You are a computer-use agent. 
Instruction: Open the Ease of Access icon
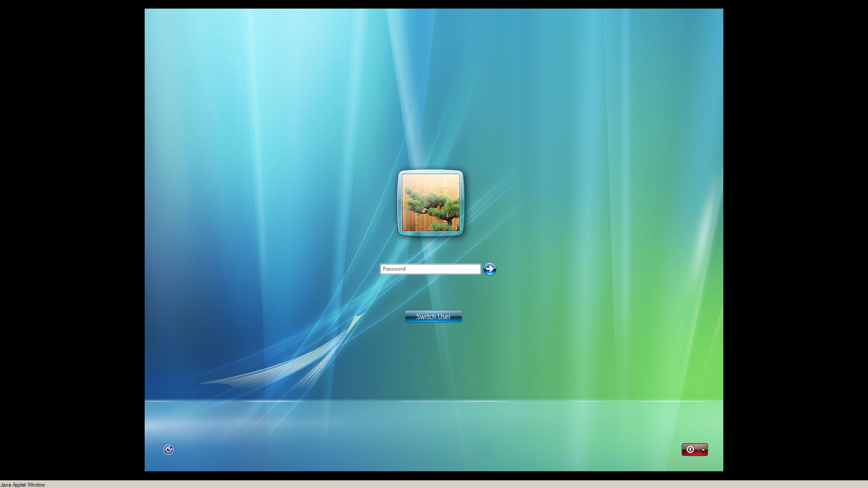(169, 449)
